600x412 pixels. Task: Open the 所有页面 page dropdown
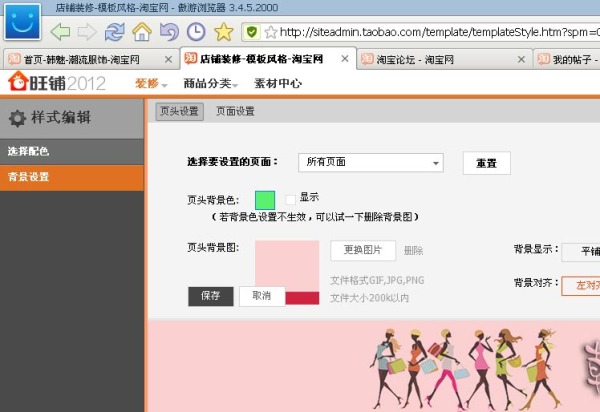tap(370, 163)
